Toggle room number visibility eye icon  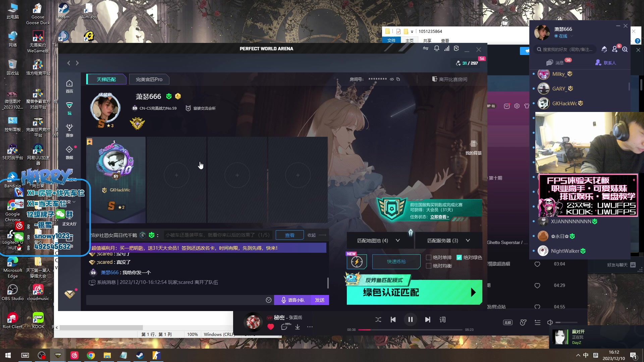pos(391,79)
